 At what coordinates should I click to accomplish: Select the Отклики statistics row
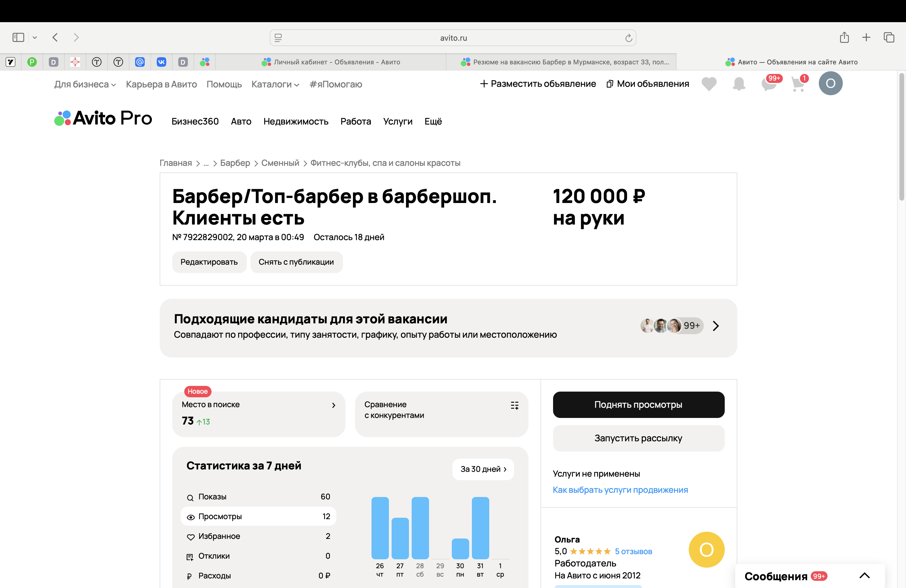258,556
